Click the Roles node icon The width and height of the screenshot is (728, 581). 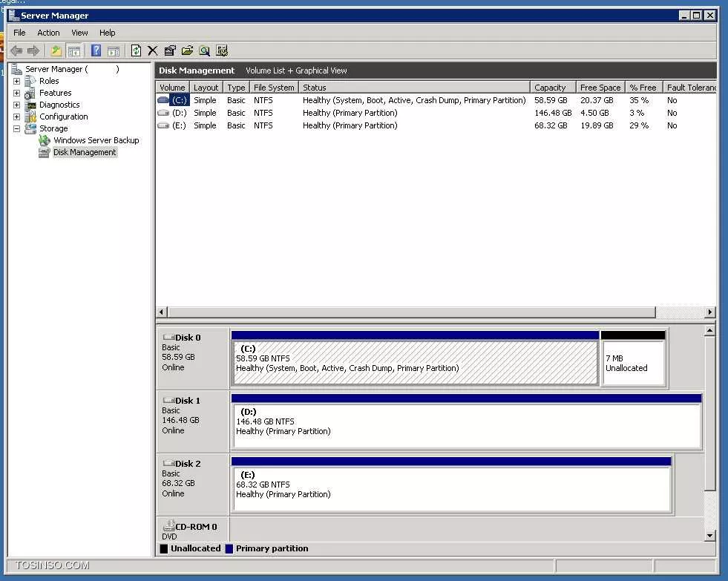pyautogui.click(x=30, y=81)
